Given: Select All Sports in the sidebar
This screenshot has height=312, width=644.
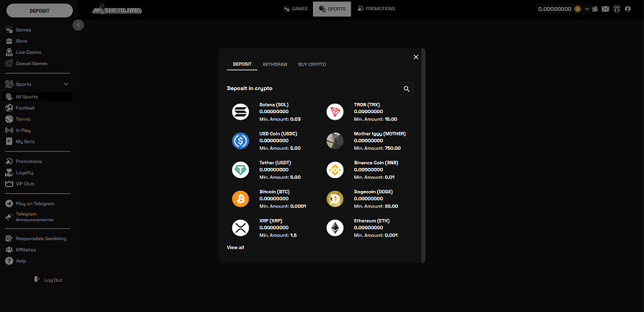Looking at the screenshot, I should click(38, 97).
